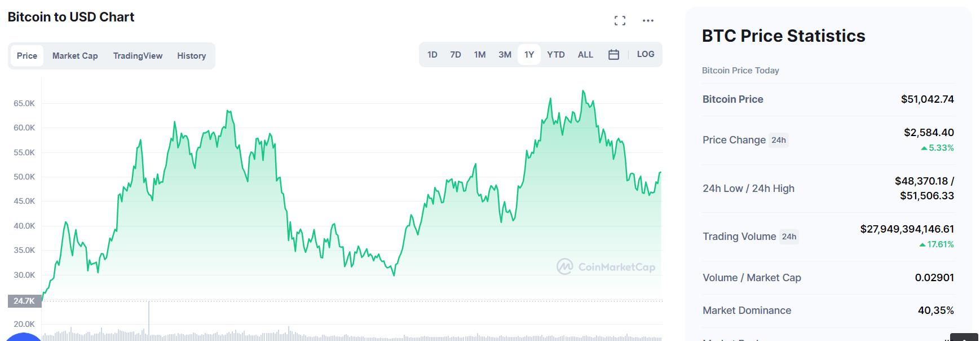Choose the 3M time range
The image size is (980, 341).
[x=505, y=55]
